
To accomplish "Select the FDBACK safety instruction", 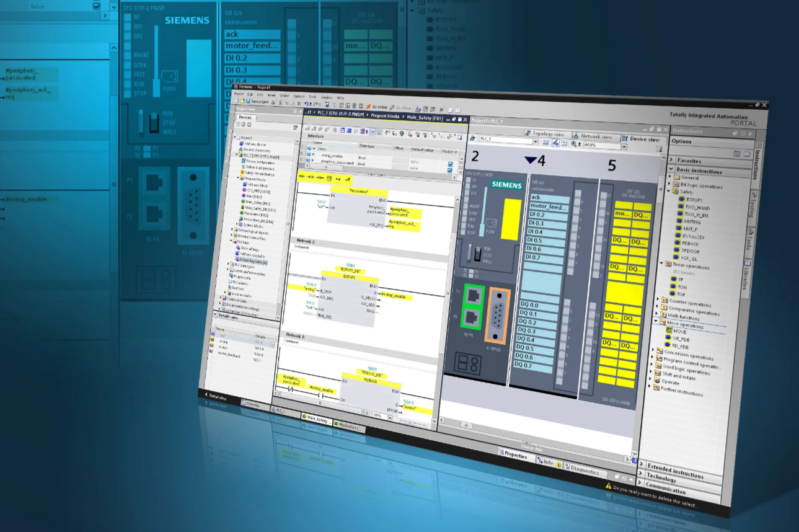I will [x=687, y=244].
